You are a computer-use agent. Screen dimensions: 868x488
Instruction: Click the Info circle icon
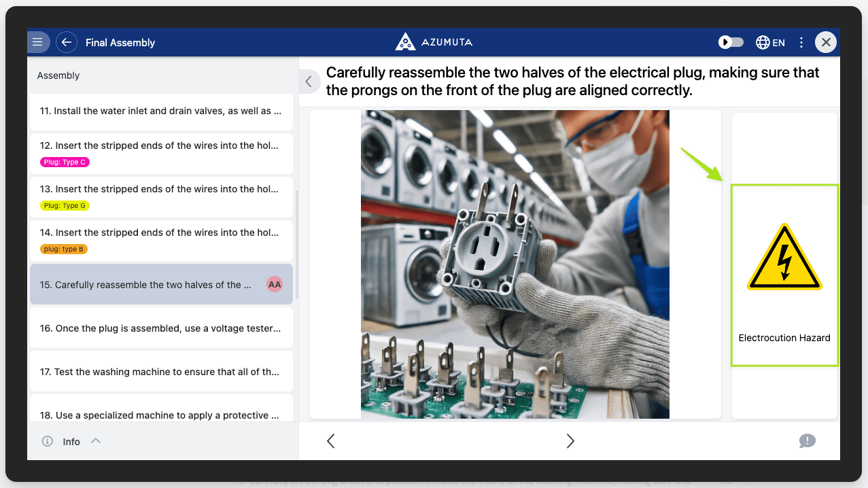48,441
